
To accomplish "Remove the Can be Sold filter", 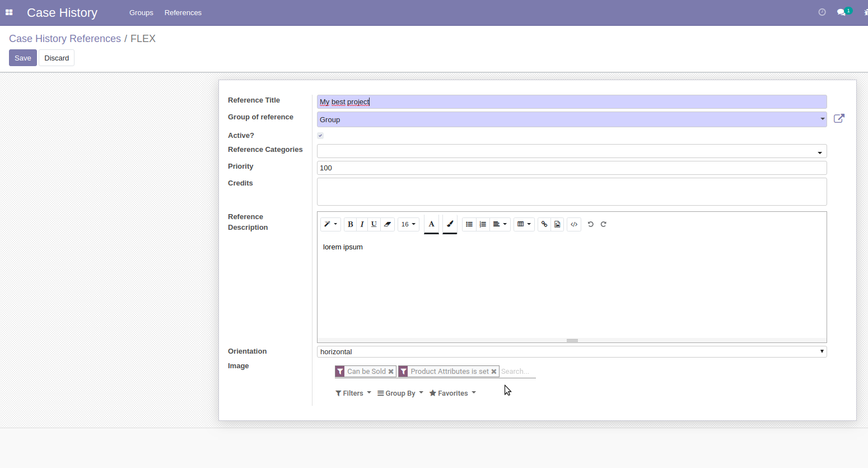I will [391, 372].
